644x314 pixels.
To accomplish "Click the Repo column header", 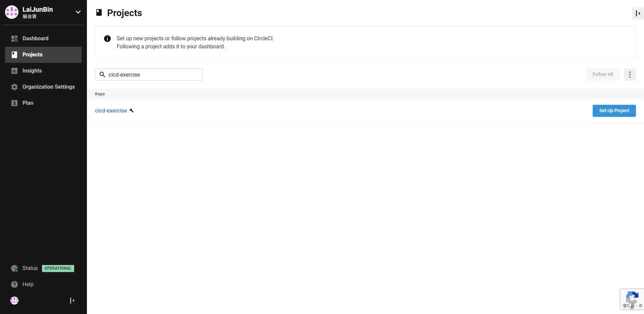I will [x=100, y=94].
